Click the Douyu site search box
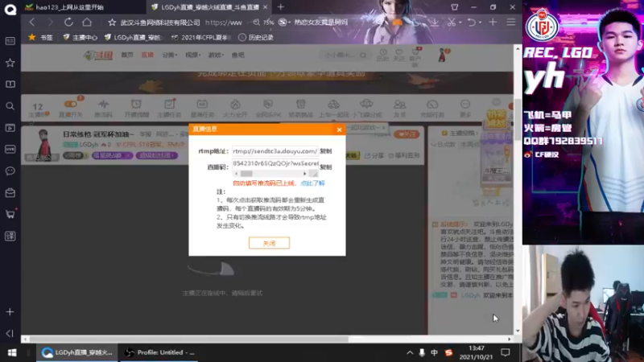644x362 pixels. [x=345, y=55]
